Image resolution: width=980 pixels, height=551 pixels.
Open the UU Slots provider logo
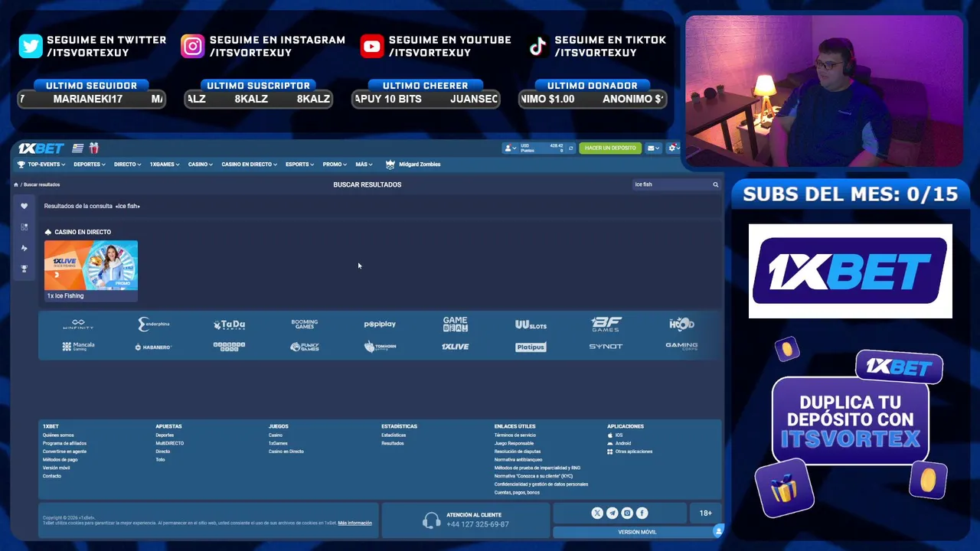click(531, 324)
